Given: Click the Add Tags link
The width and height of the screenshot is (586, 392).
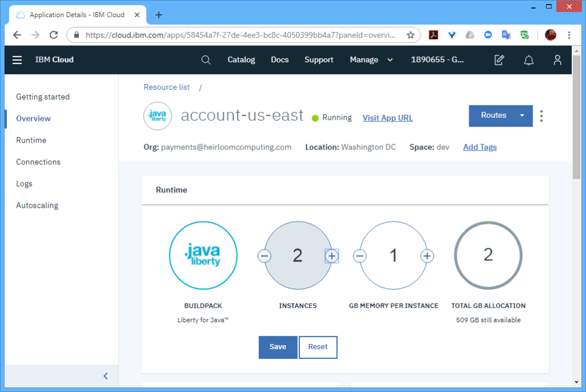Looking at the screenshot, I should coord(480,147).
